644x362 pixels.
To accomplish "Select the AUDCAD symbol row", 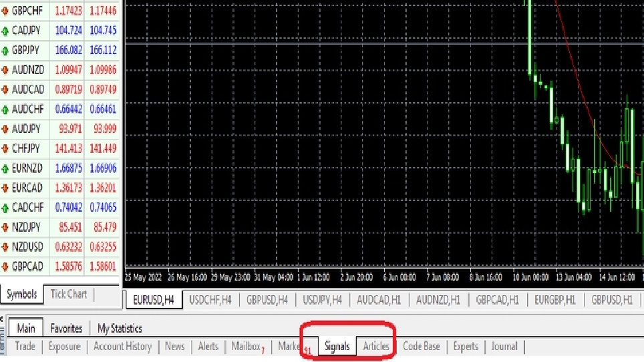I will click(60, 89).
